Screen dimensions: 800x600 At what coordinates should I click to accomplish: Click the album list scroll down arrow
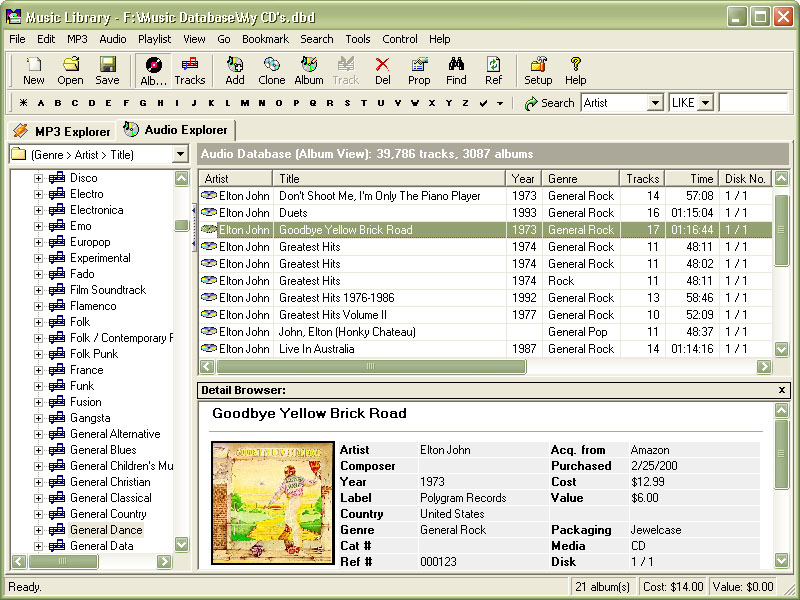click(781, 349)
